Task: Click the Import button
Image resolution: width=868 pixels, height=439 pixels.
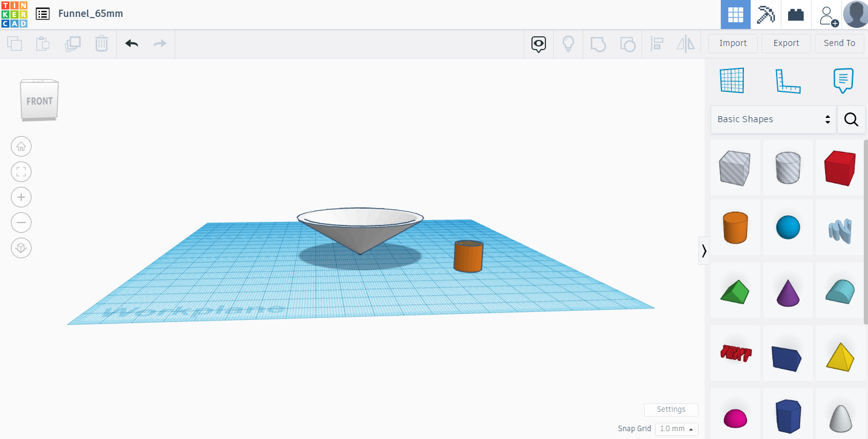Action: tap(733, 43)
